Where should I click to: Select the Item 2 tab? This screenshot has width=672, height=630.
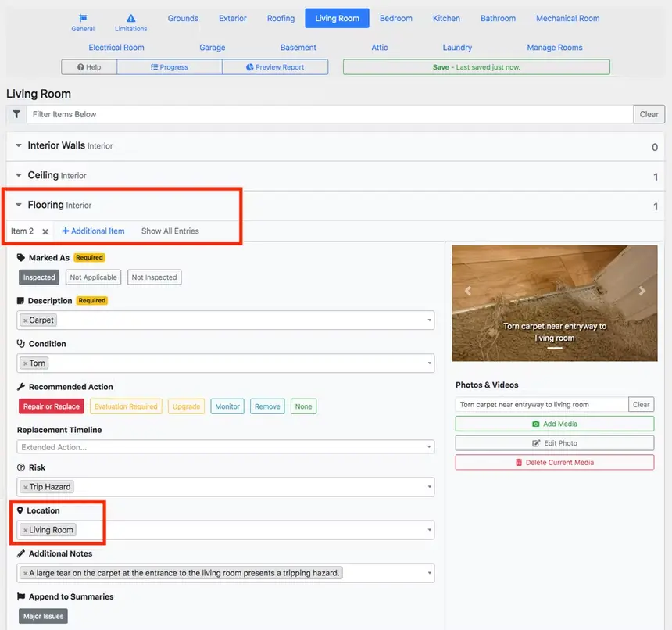tap(23, 231)
